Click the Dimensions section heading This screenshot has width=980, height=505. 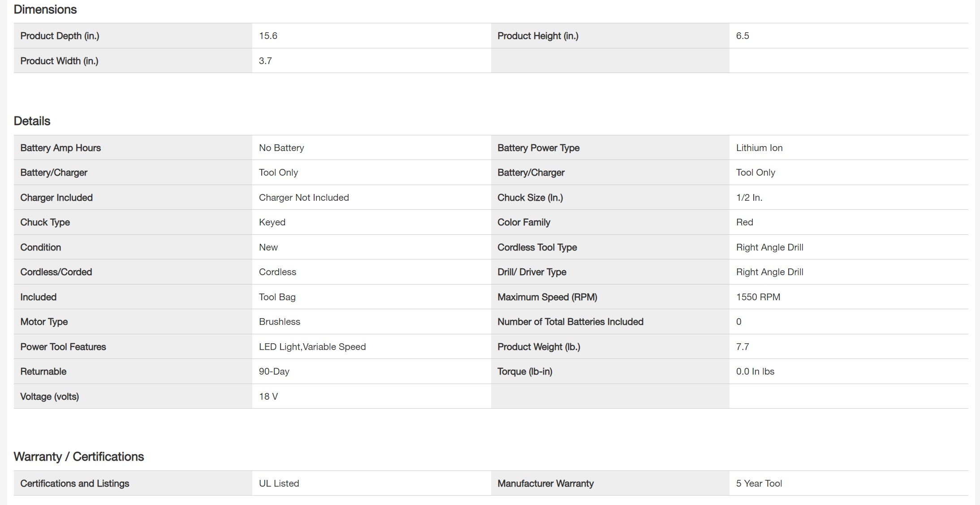pyautogui.click(x=45, y=9)
